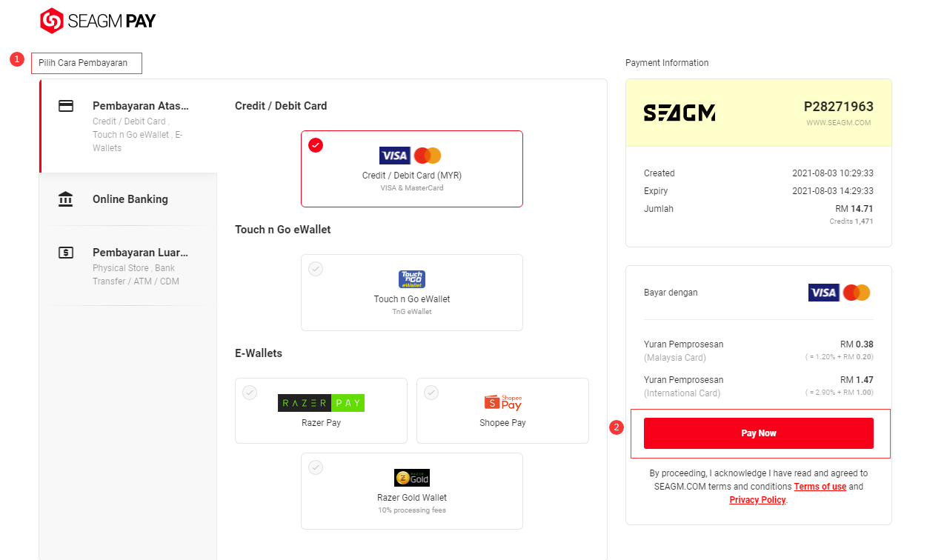The width and height of the screenshot is (927, 560).
Task: Open the Pembayaran Luar offline payment tab
Action: [x=140, y=253]
